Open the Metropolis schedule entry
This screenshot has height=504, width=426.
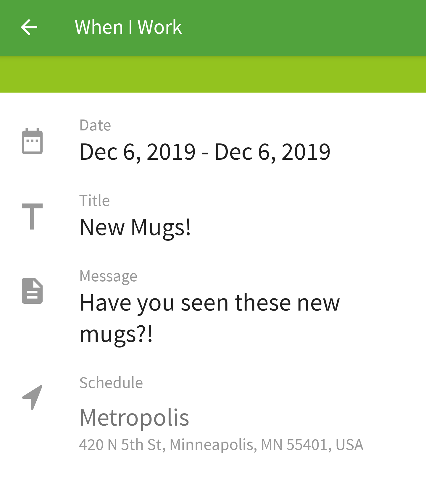(x=134, y=417)
